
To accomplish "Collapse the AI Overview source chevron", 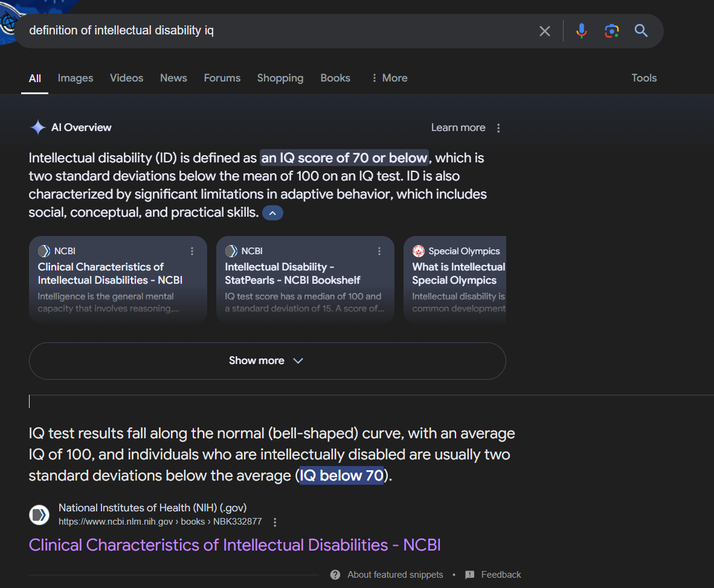I will pyautogui.click(x=272, y=213).
